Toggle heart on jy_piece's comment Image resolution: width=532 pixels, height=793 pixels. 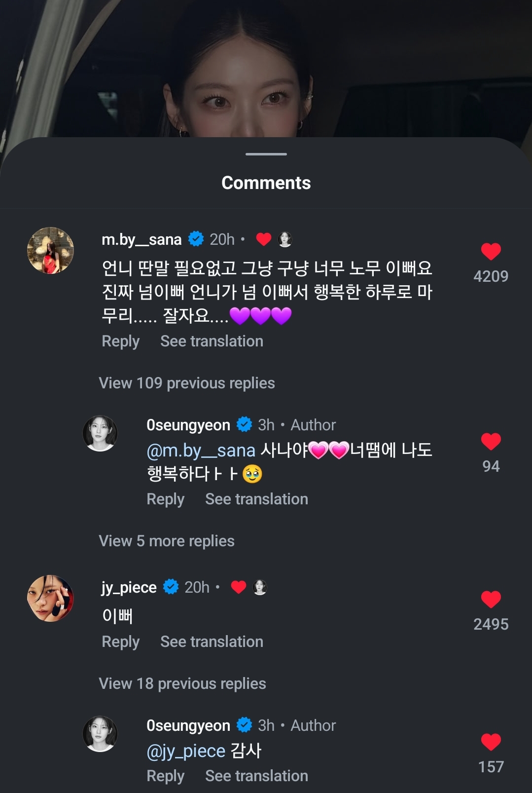(x=491, y=600)
